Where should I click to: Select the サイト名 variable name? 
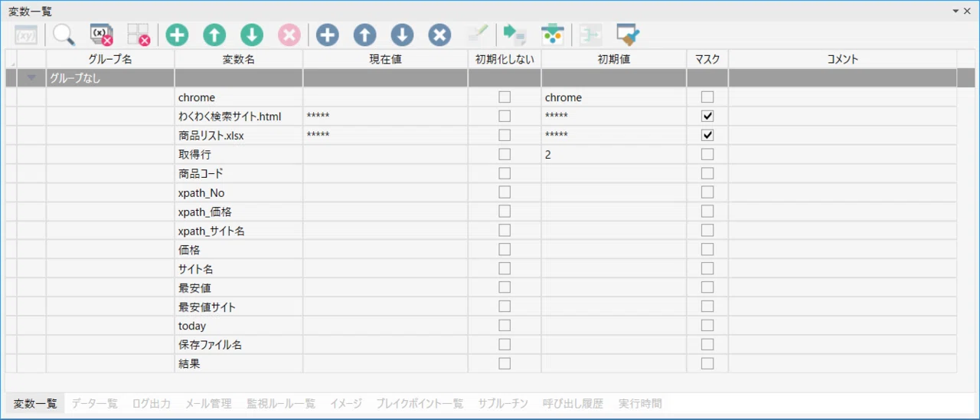tap(195, 269)
